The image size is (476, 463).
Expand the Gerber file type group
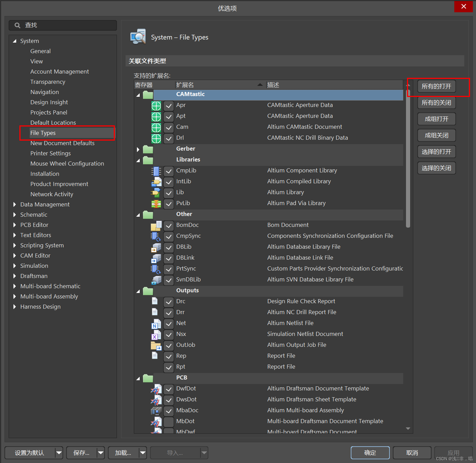138,149
